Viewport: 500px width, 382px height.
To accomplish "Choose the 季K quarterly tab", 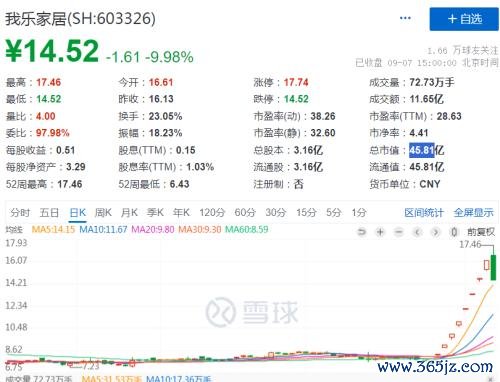I will [x=155, y=212].
